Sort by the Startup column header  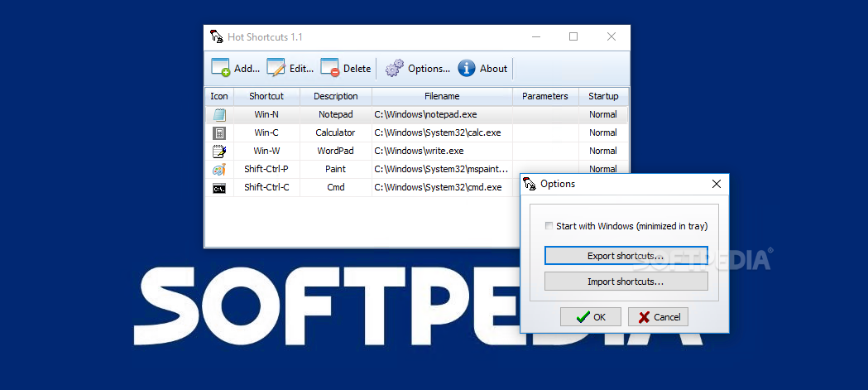[603, 96]
